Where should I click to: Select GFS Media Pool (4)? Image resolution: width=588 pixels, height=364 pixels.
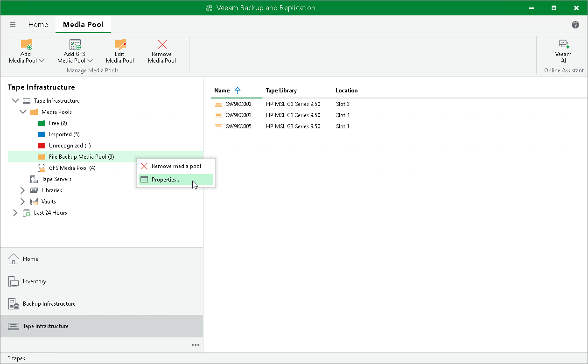point(72,168)
